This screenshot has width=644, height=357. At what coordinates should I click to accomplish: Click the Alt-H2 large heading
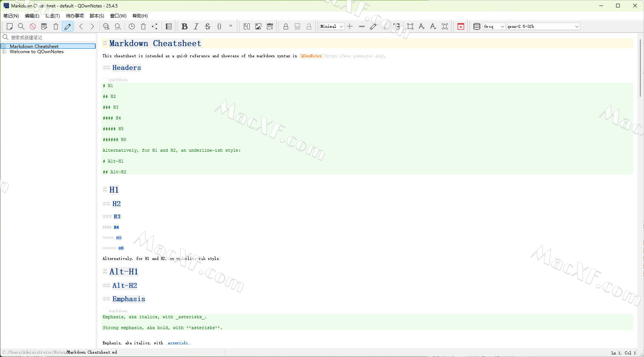click(125, 286)
